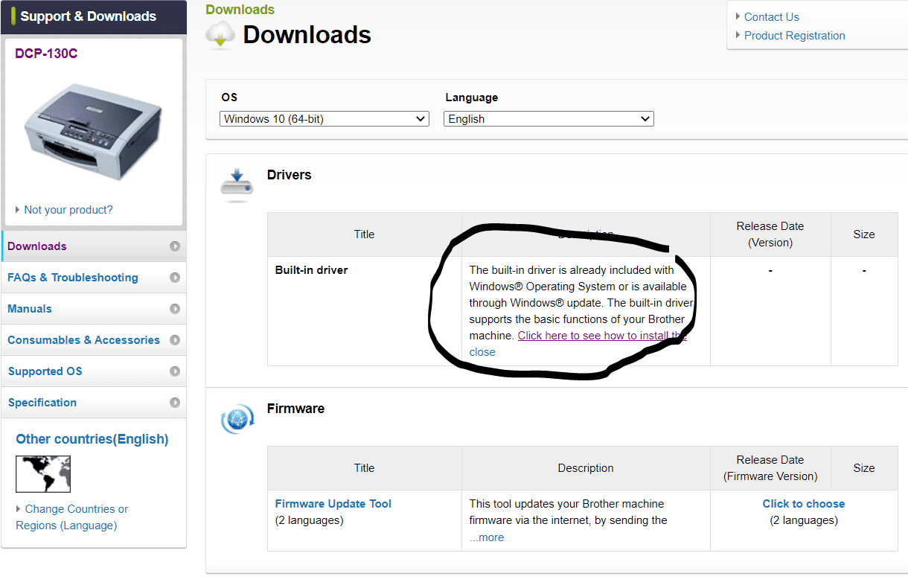
Task: Open the OS dropdown showing Windows 10 (64-bit)
Action: click(324, 119)
